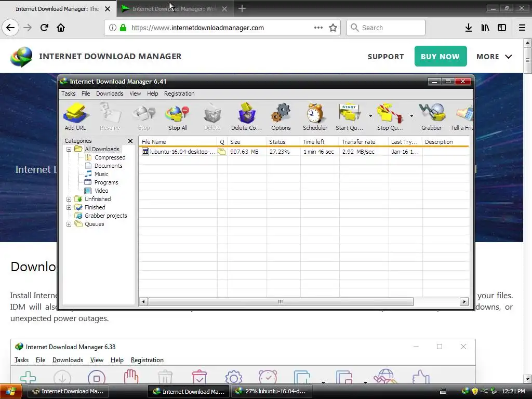Open 27% lubuntu taskbar button

[x=272, y=391]
